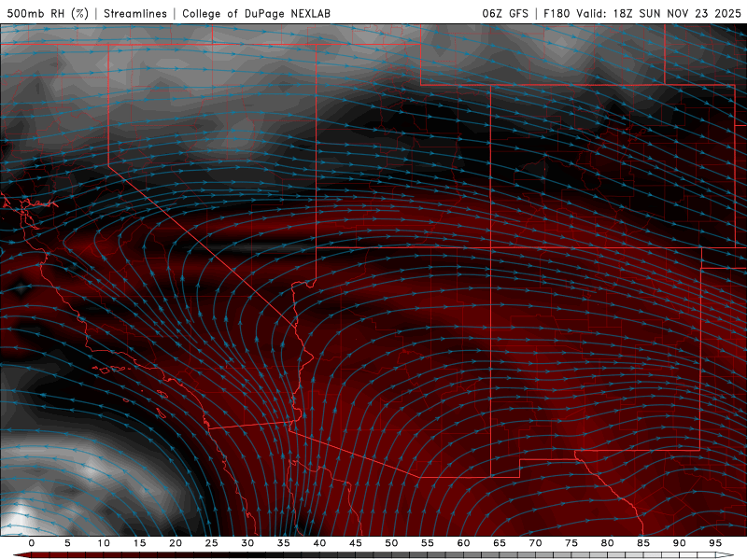
Task: Click the "85" colorbar scale label
Action: (643, 543)
